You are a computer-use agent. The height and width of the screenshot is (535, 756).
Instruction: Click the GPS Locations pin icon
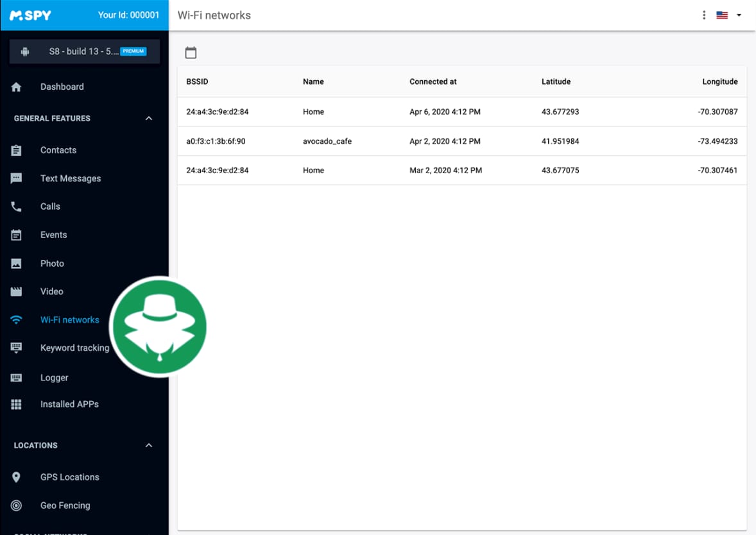click(x=15, y=477)
